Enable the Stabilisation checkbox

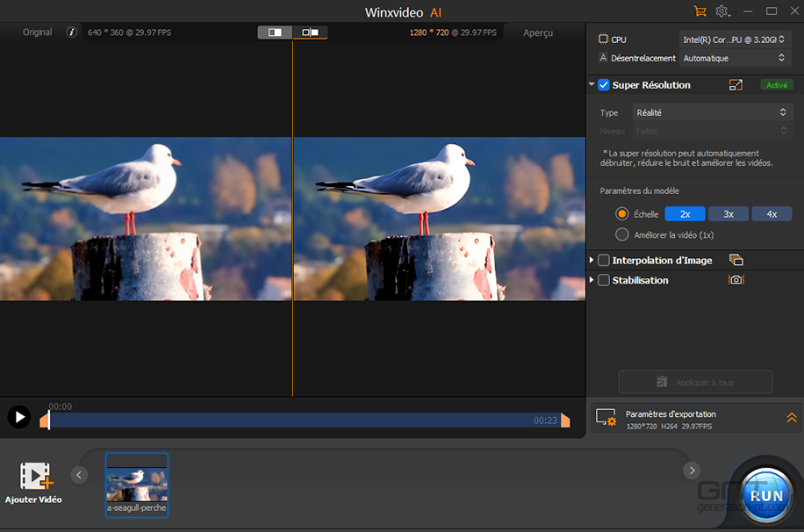604,280
